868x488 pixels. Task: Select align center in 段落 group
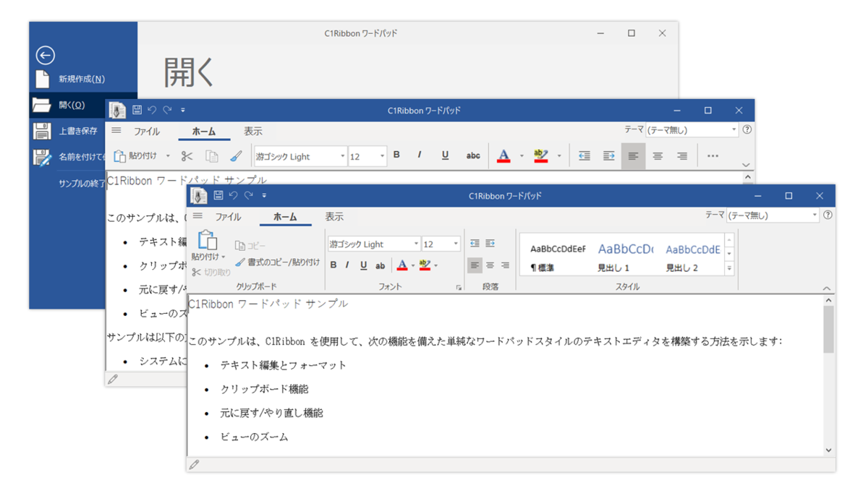click(490, 265)
